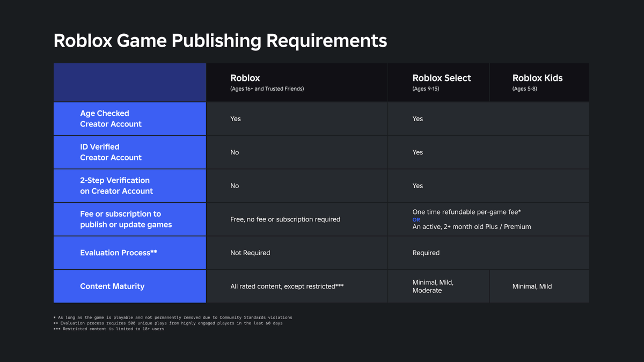Image resolution: width=644 pixels, height=362 pixels.
Task: Click 'Yes' in Age Checked Roblox Select column
Action: (418, 119)
